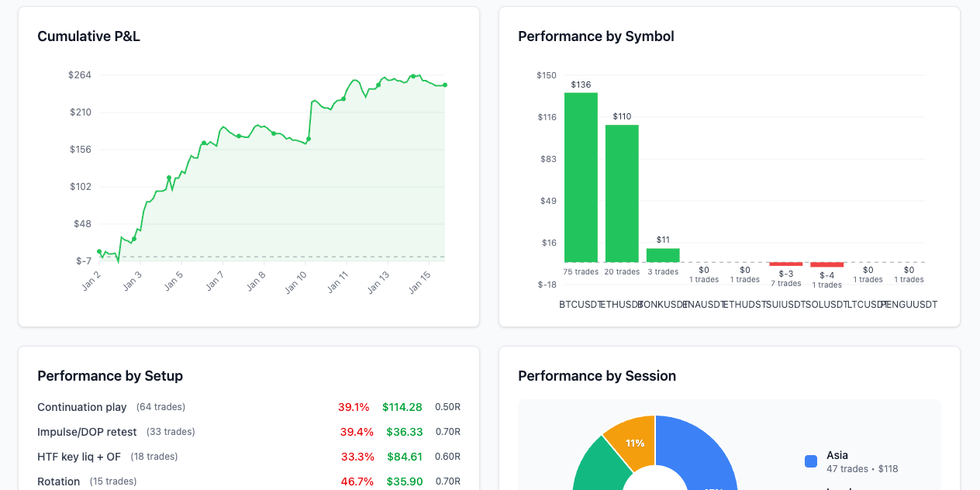Click the $-7 y-axis label

click(x=84, y=261)
